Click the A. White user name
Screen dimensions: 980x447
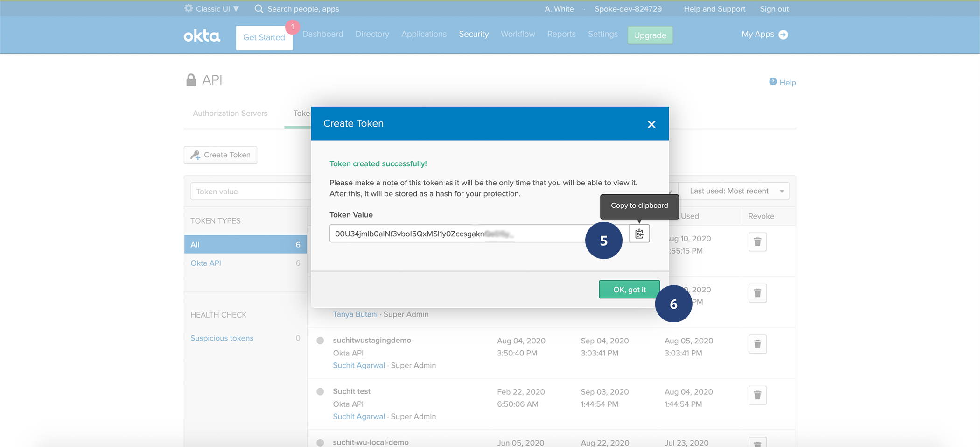coord(559,9)
